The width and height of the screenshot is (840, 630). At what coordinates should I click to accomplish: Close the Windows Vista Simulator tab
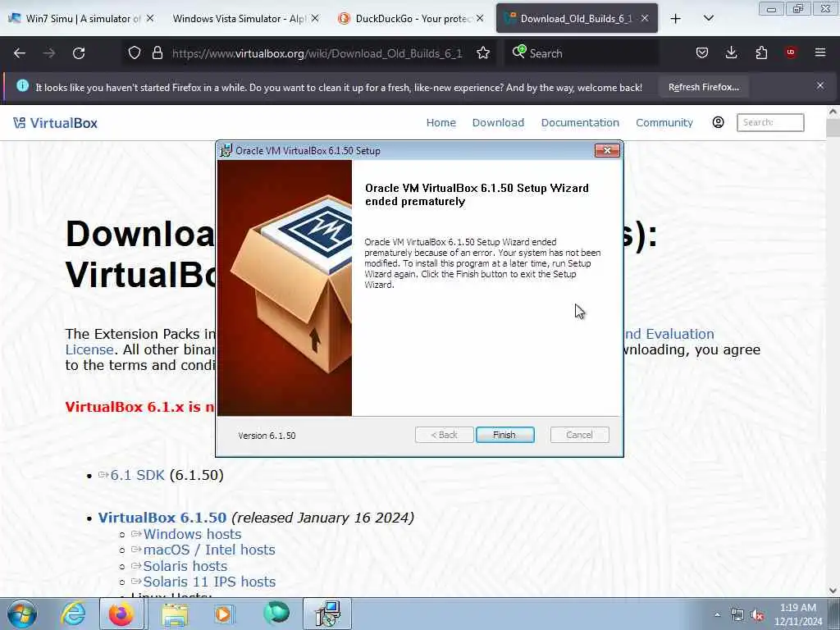(x=315, y=18)
